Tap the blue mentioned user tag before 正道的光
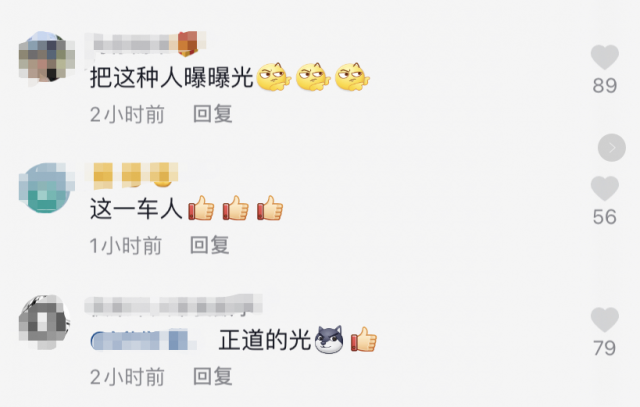This screenshot has width=640, height=407. 143,340
